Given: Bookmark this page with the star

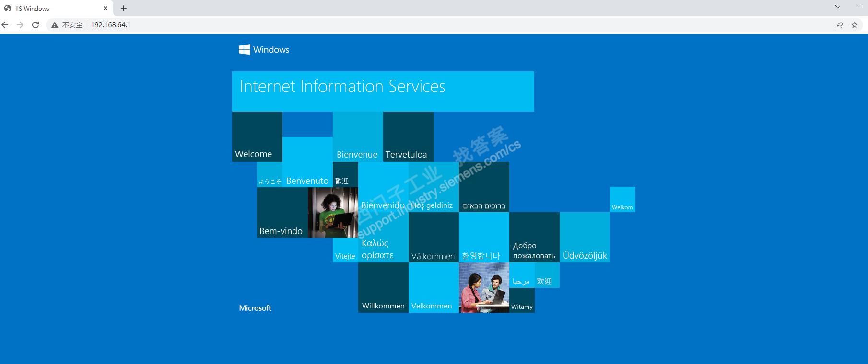Looking at the screenshot, I should (x=855, y=25).
